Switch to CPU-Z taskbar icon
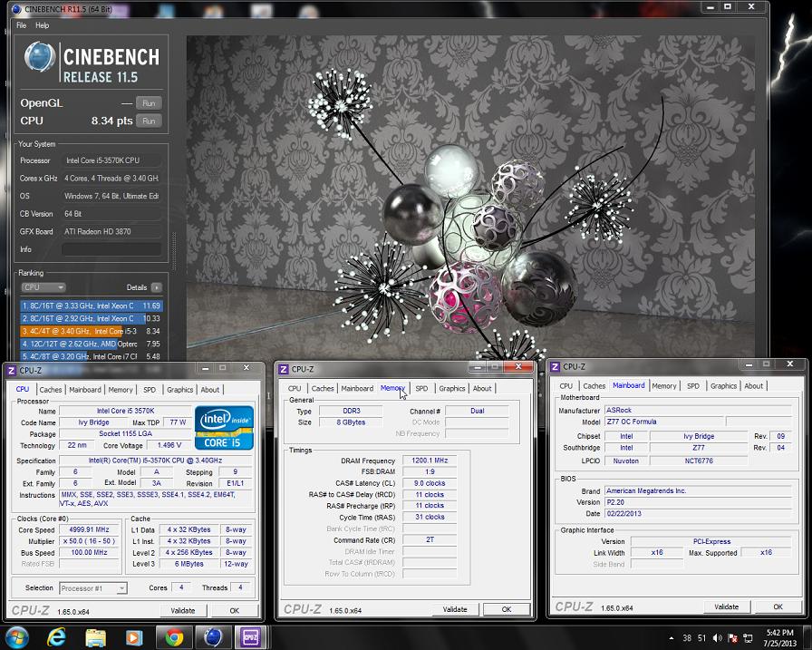The image size is (812, 650). 251,637
